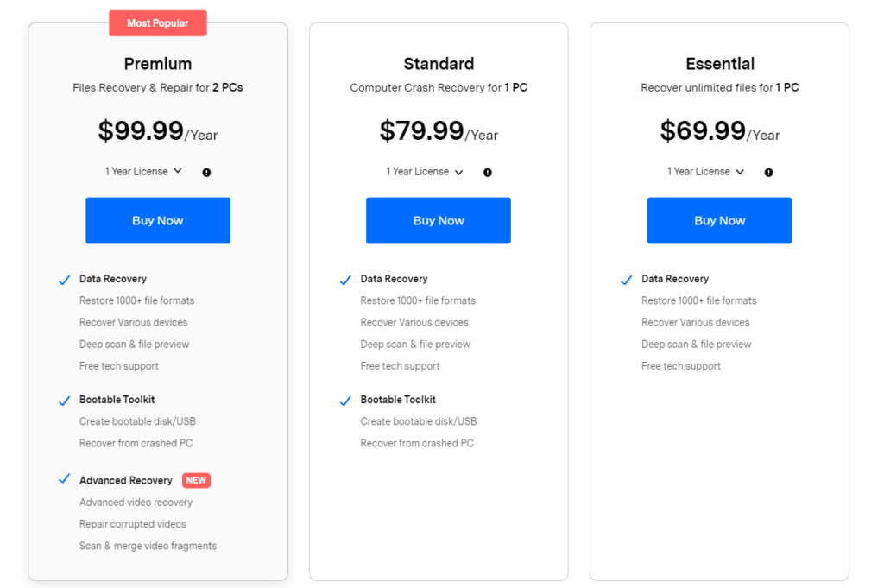
Task: Click the Standard Bootable Toolkit checkmark icon
Action: [345, 401]
